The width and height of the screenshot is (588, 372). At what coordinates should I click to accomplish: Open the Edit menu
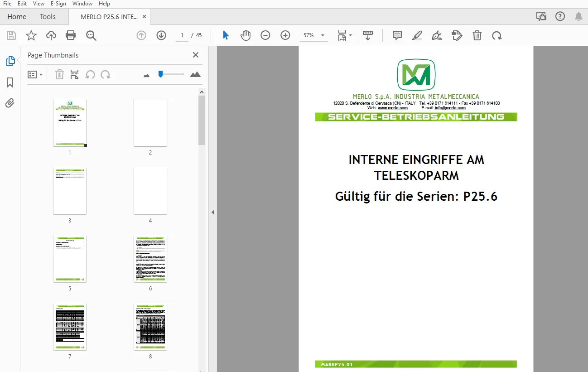pos(22,4)
